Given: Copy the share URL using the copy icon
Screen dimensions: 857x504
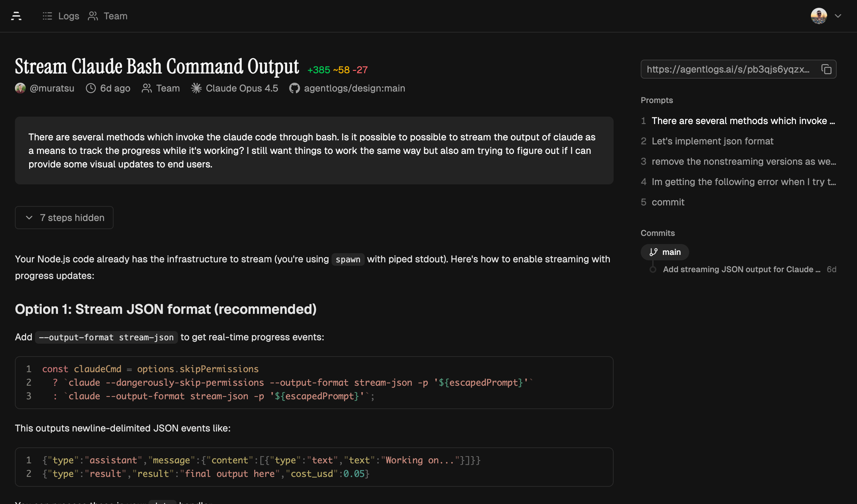Looking at the screenshot, I should tap(827, 69).
